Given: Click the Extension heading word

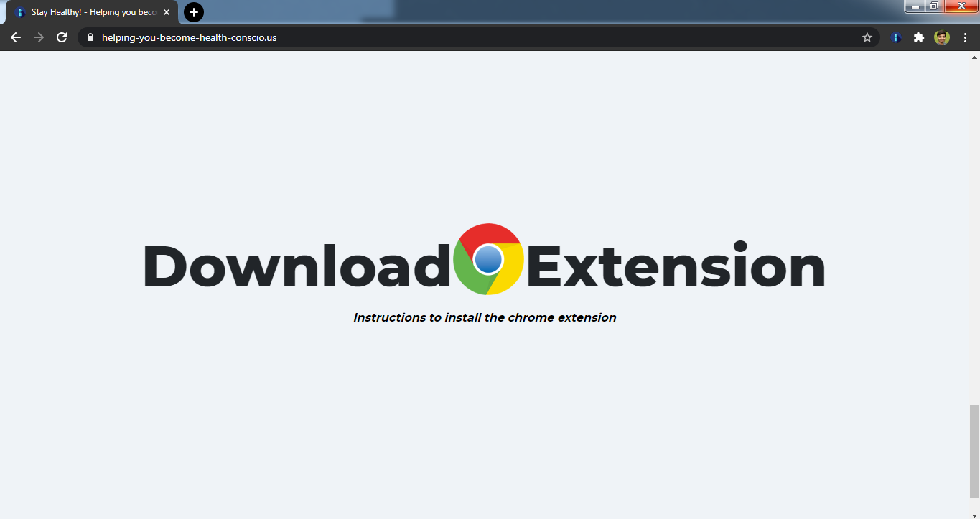Looking at the screenshot, I should coord(676,266).
